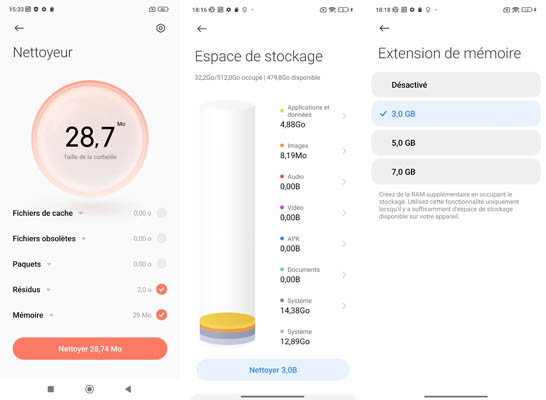Expand the Fichiers obsolètes section

coord(84,239)
